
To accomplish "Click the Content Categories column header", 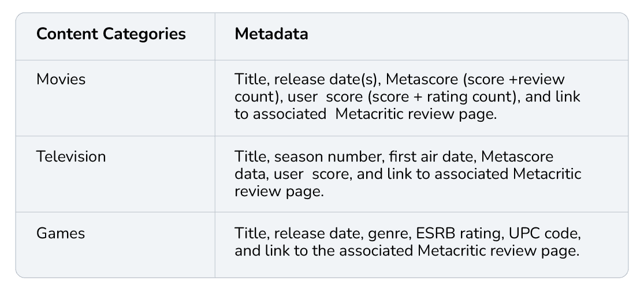I will coord(111,33).
